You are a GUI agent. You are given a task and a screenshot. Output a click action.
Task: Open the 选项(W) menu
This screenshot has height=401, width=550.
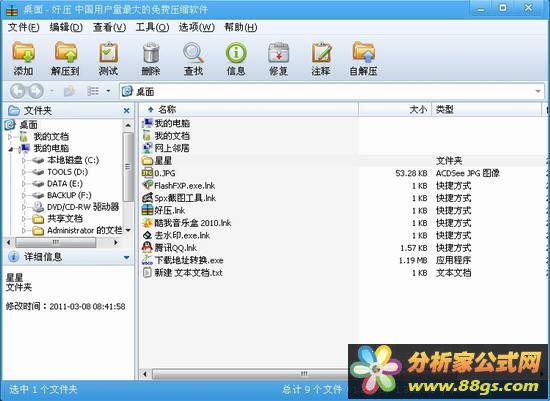tap(196, 27)
